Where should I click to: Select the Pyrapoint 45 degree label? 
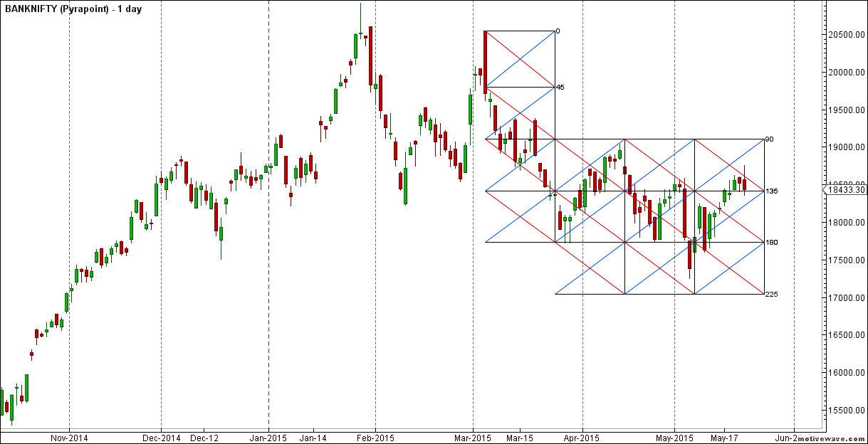560,88
